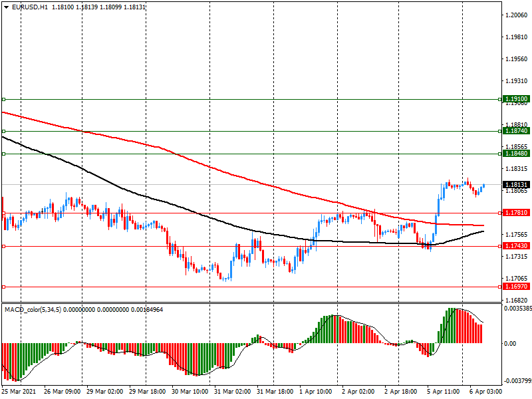Viewport: 532px width, 399px height.
Task: Click left anchor handle of 1.18740 line
Action: [4, 131]
